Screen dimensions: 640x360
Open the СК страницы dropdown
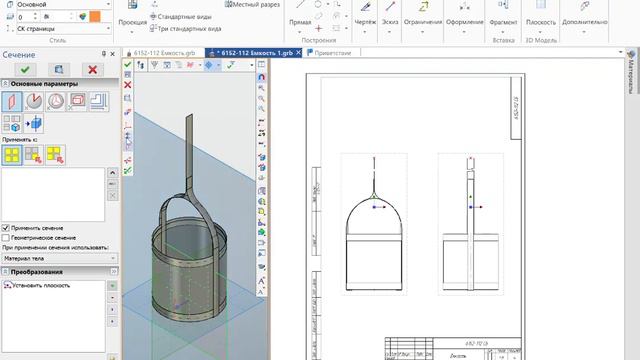(x=64, y=29)
